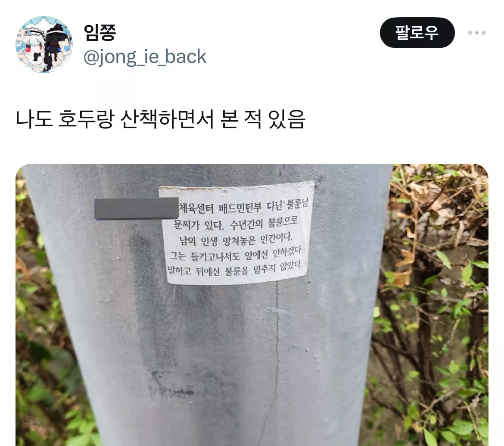Click the sticker line 남의 인생 망쳐놓은 인간이다

click(x=236, y=240)
